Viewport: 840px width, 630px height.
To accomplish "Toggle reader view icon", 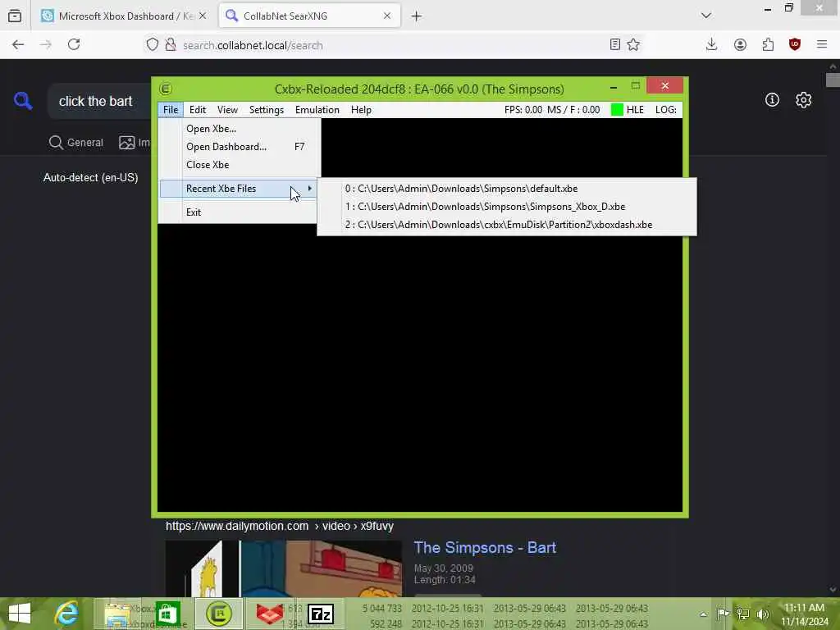I will [x=615, y=44].
